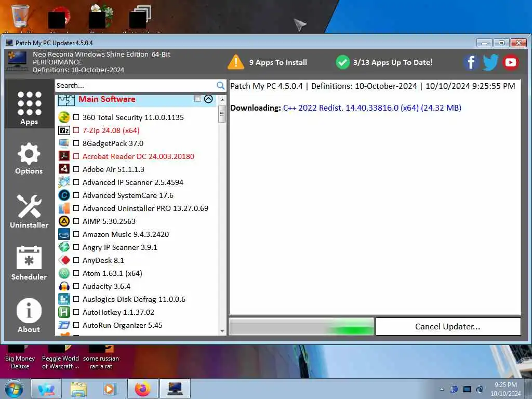The image size is (532, 399).
Task: Click Cancel Updater button
Action: (x=448, y=326)
